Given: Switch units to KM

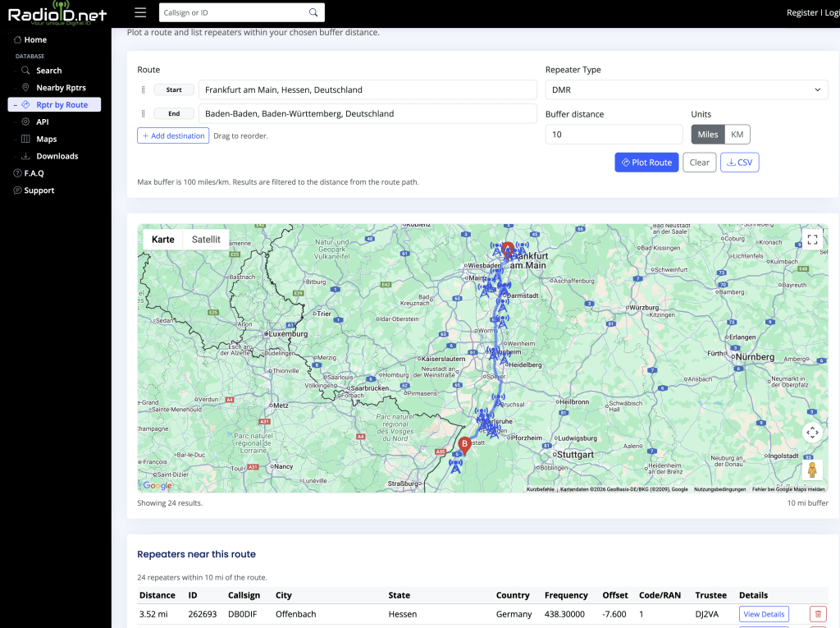Looking at the screenshot, I should pos(737,135).
